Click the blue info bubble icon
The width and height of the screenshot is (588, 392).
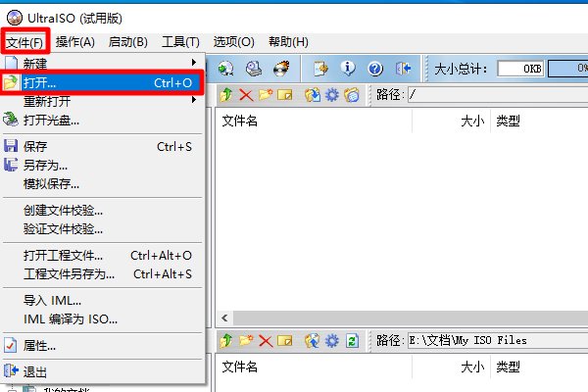(348, 69)
